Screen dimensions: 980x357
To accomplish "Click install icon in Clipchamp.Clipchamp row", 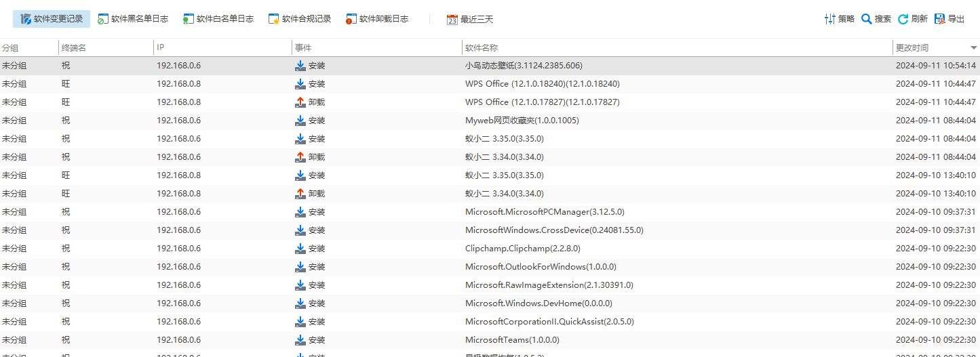I will click(x=300, y=249).
